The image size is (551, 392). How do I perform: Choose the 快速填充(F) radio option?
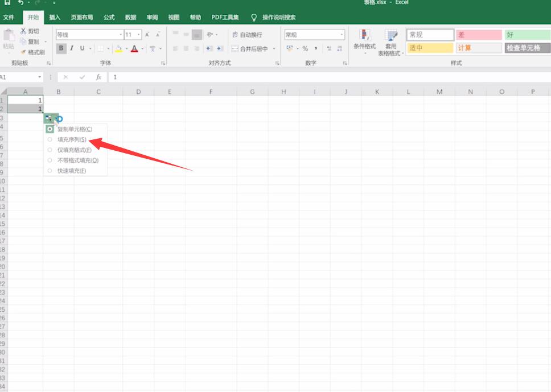[x=50, y=171]
